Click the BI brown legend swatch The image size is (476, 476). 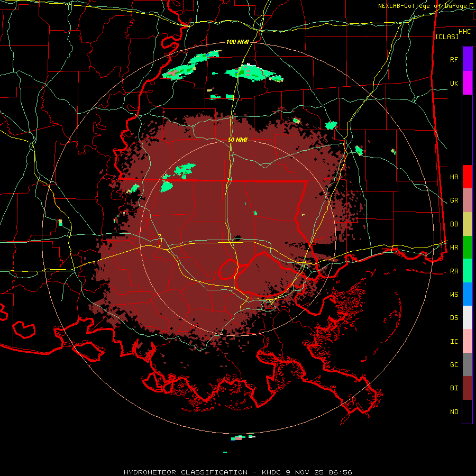[x=467, y=388]
